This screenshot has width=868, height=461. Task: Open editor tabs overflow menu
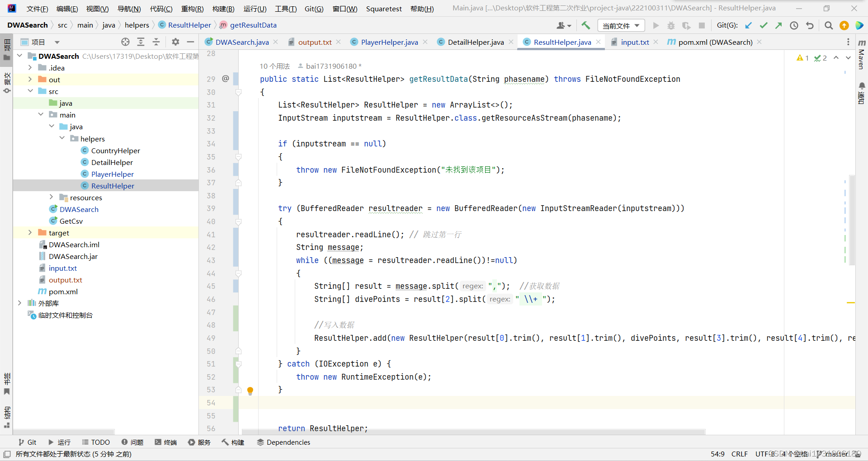coord(848,42)
